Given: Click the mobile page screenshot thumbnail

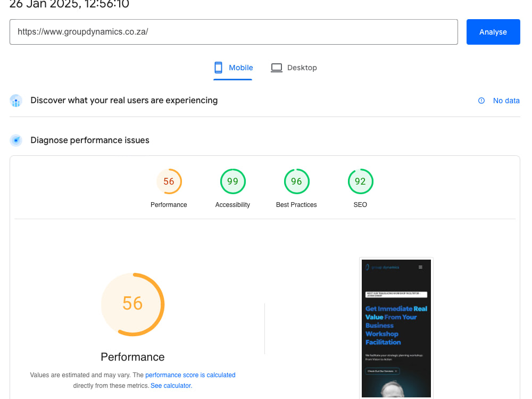Looking at the screenshot, I should [396, 328].
